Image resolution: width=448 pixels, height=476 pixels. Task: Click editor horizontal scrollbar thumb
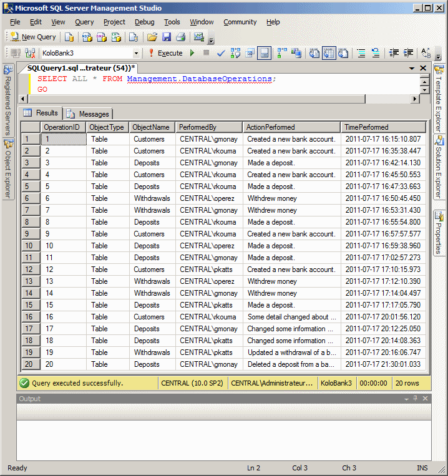[x=197, y=99]
